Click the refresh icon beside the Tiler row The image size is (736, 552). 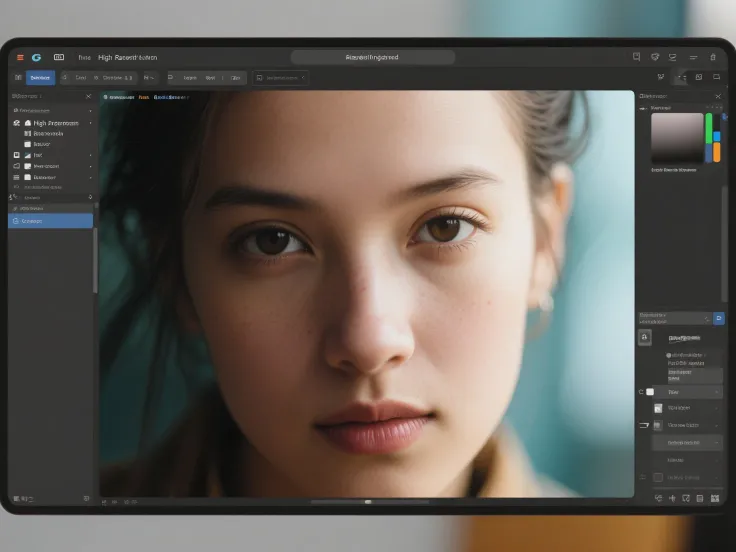click(x=641, y=391)
